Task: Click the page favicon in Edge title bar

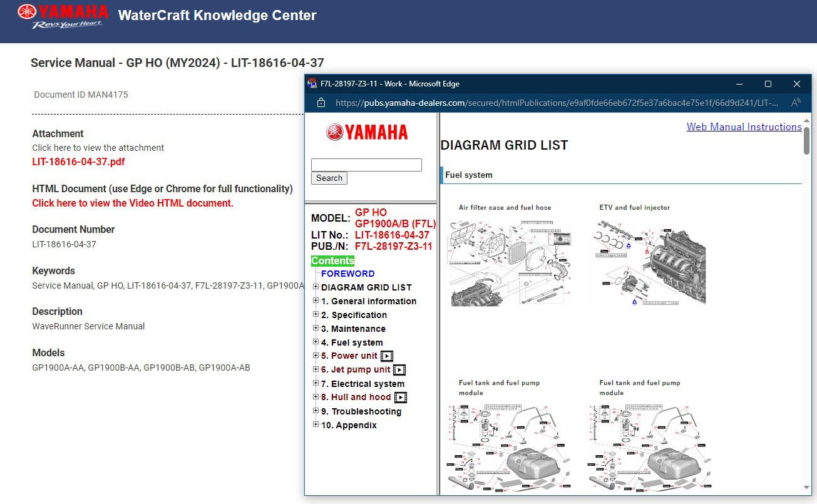Action: point(312,84)
